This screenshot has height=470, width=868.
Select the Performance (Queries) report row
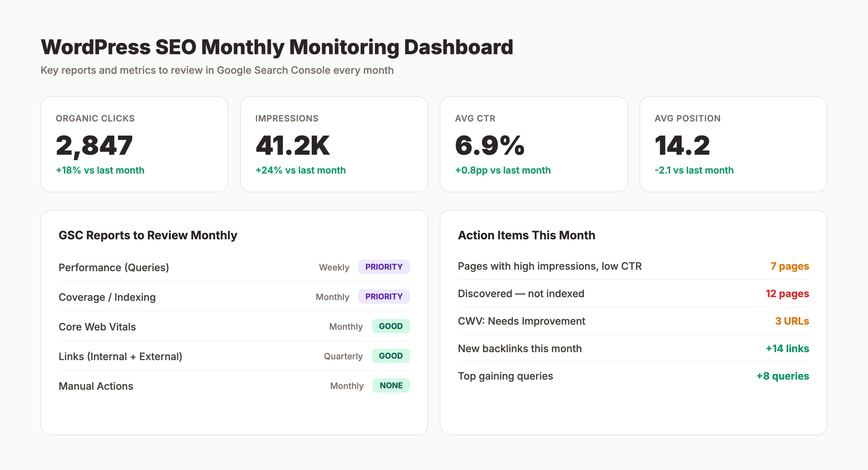click(x=114, y=267)
